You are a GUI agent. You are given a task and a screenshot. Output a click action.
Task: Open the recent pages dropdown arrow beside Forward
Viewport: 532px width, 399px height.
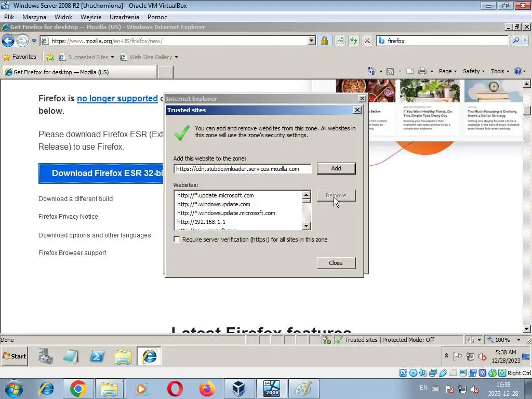point(34,41)
